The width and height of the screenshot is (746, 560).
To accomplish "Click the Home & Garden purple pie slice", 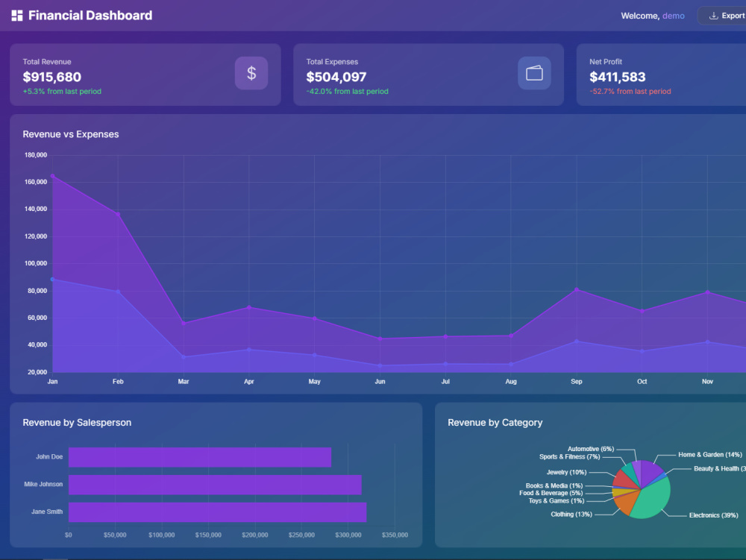I will [651, 472].
